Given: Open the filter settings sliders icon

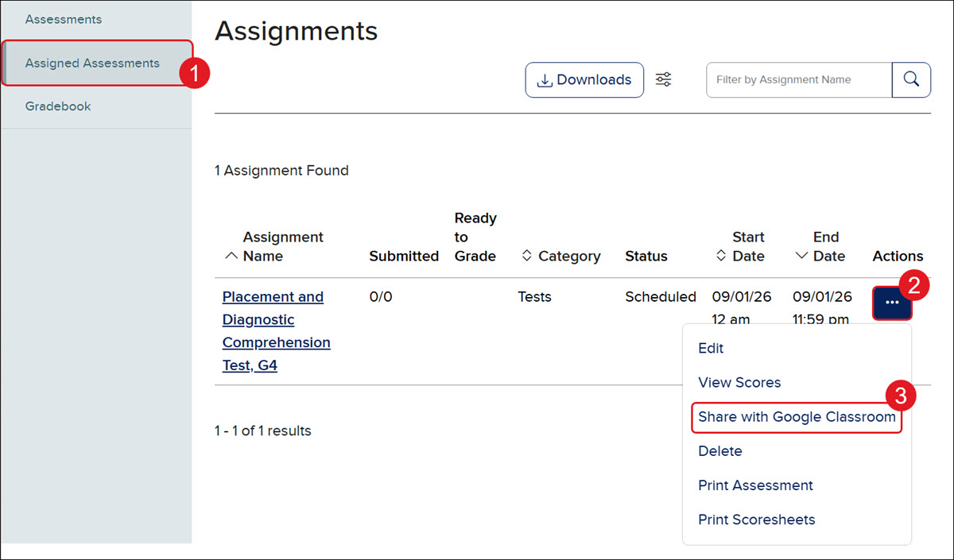Looking at the screenshot, I should pos(663,79).
